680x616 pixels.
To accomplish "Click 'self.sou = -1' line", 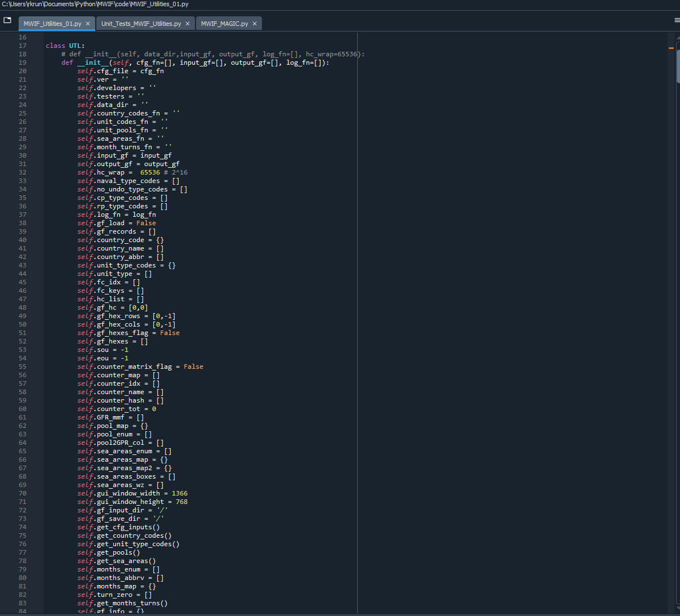I will pyautogui.click(x=103, y=350).
